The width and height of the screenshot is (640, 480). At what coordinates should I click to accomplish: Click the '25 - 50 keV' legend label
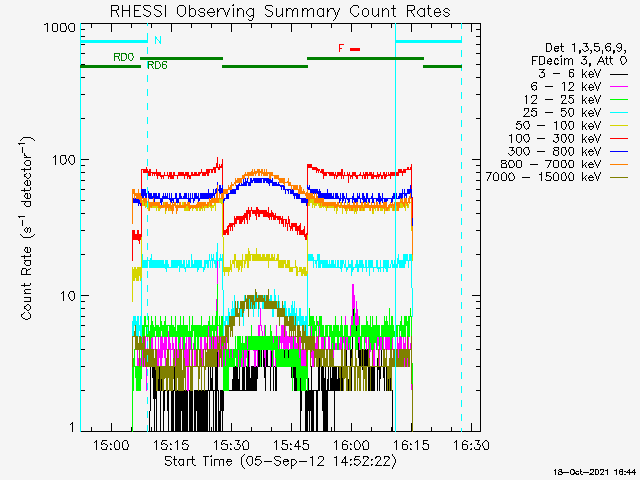click(x=562, y=113)
